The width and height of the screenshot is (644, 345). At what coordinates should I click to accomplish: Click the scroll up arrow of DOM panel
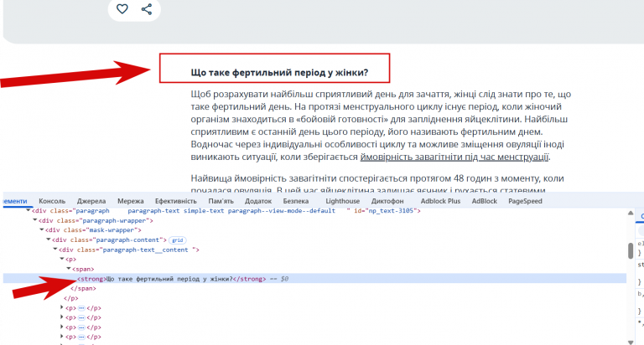631,213
